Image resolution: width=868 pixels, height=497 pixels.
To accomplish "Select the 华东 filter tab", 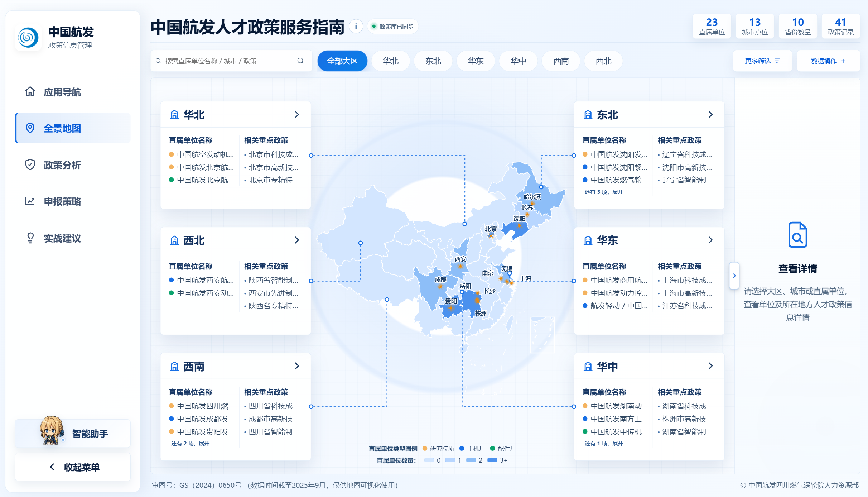I will [476, 61].
